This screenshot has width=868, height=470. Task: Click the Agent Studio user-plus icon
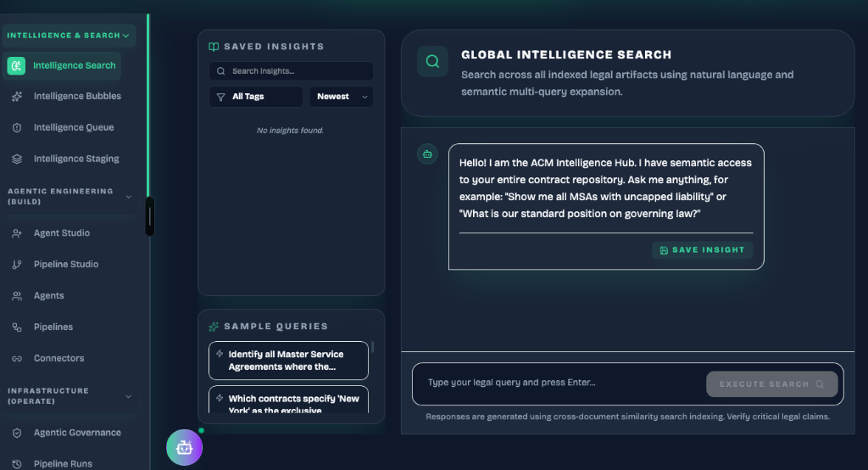click(17, 233)
